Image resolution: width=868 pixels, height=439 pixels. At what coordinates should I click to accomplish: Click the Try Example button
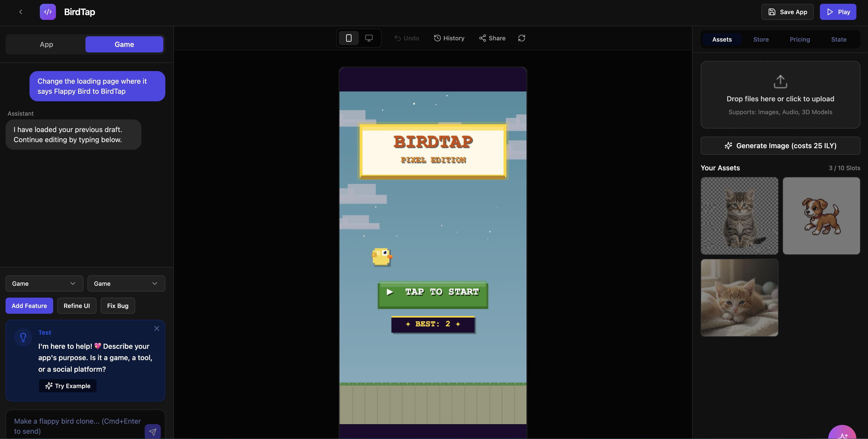(68, 386)
